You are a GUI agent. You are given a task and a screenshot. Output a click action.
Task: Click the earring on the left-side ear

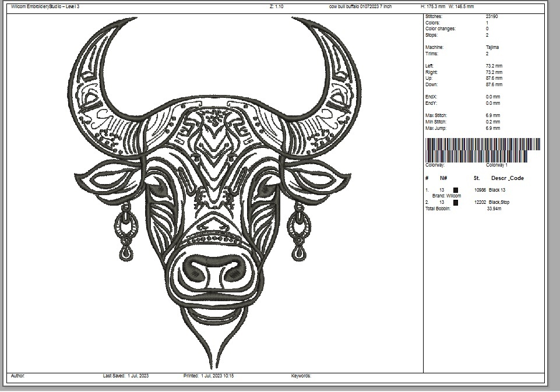pos(126,232)
